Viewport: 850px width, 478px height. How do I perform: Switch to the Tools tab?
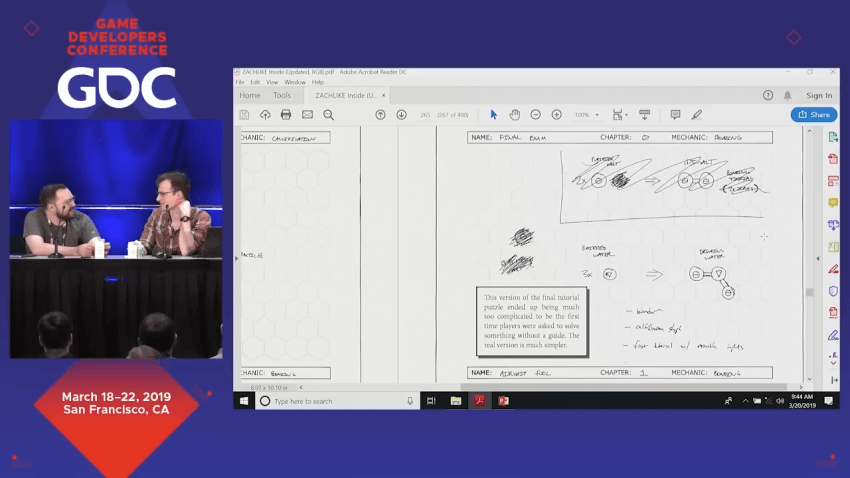pyautogui.click(x=282, y=95)
